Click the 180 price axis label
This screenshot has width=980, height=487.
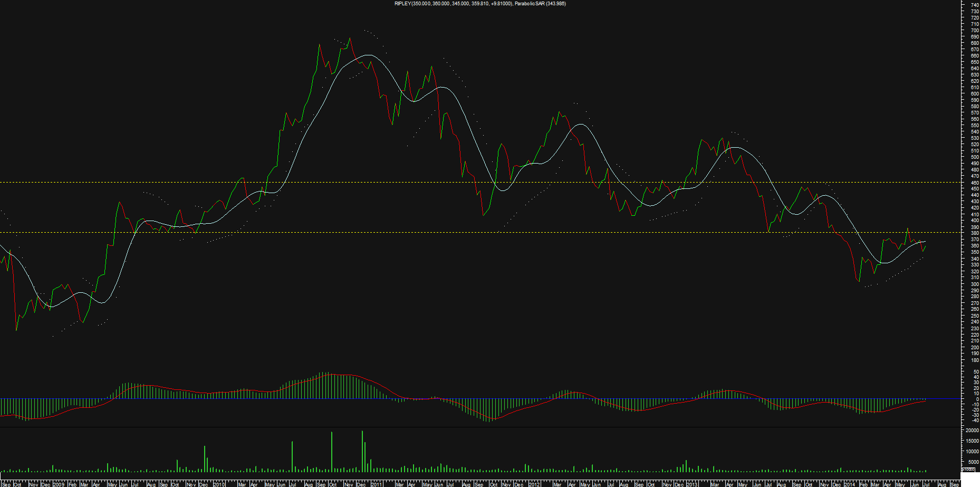tap(975, 360)
